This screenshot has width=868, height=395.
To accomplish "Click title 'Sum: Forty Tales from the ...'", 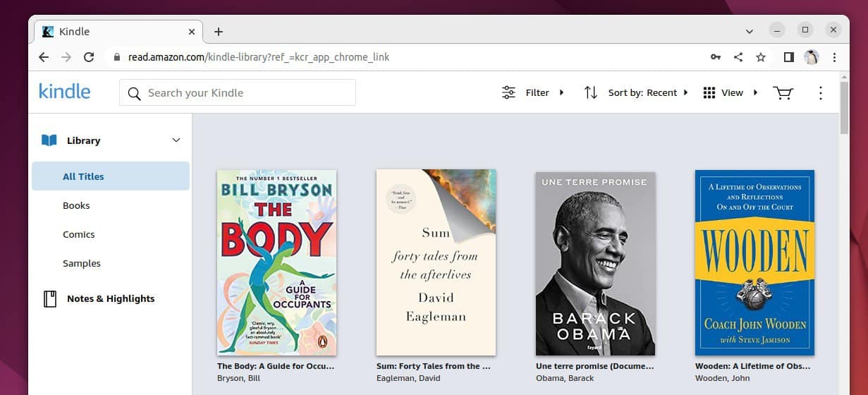I will pos(434,366).
